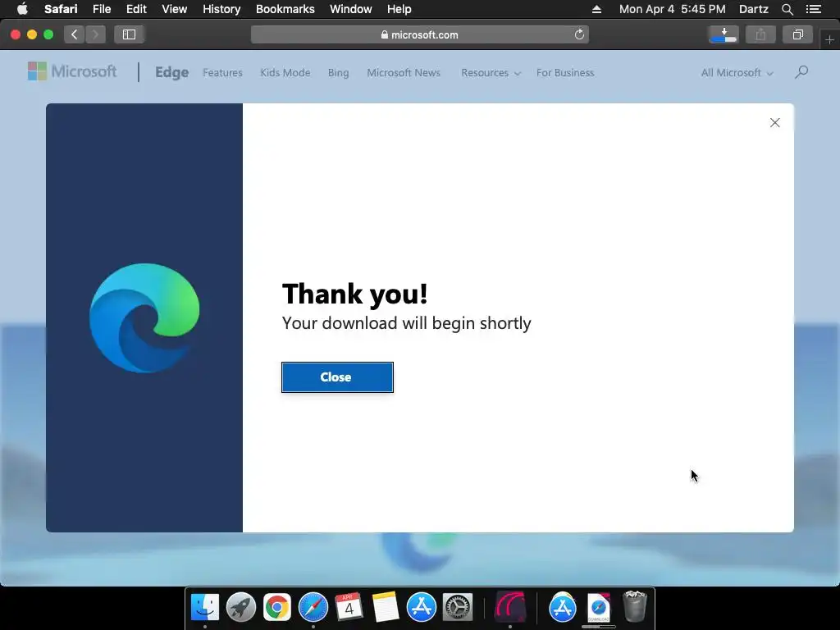The width and height of the screenshot is (840, 630).
Task: Go back with Safari's back arrow
Action: (75, 34)
